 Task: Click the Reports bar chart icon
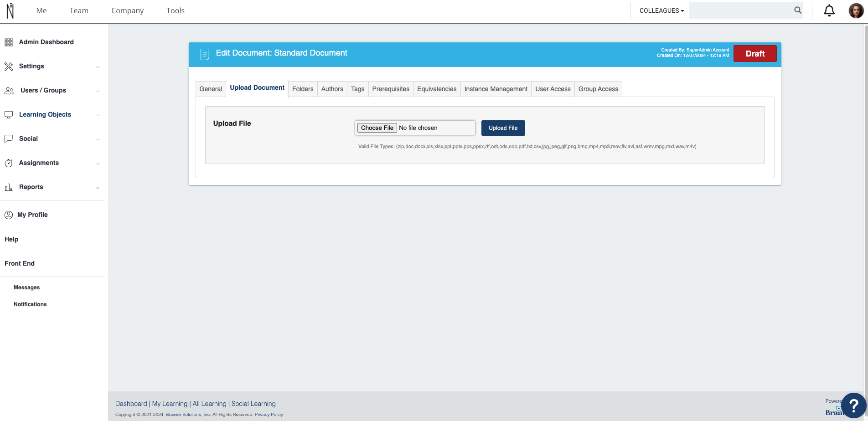coord(9,187)
